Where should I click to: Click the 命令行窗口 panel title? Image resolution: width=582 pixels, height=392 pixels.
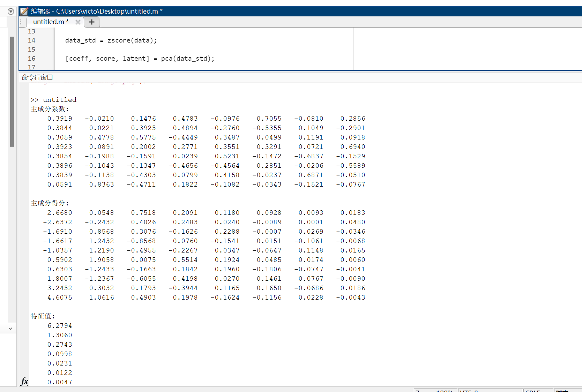coord(37,77)
